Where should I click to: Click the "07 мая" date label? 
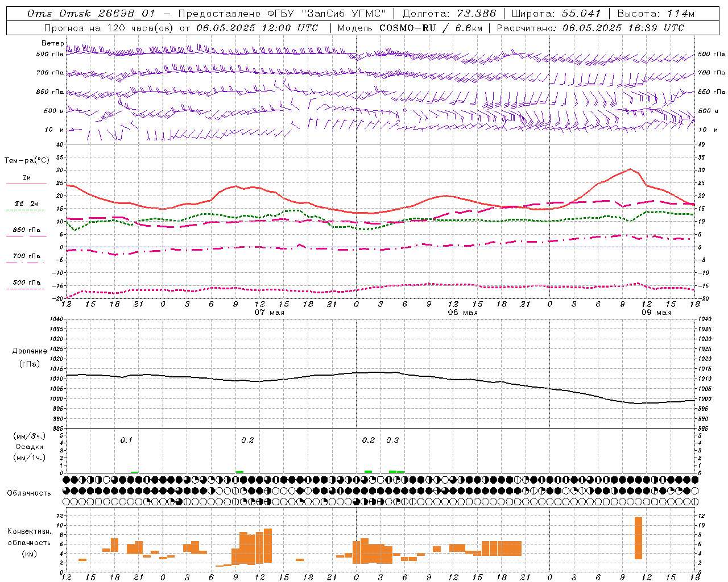(x=269, y=313)
